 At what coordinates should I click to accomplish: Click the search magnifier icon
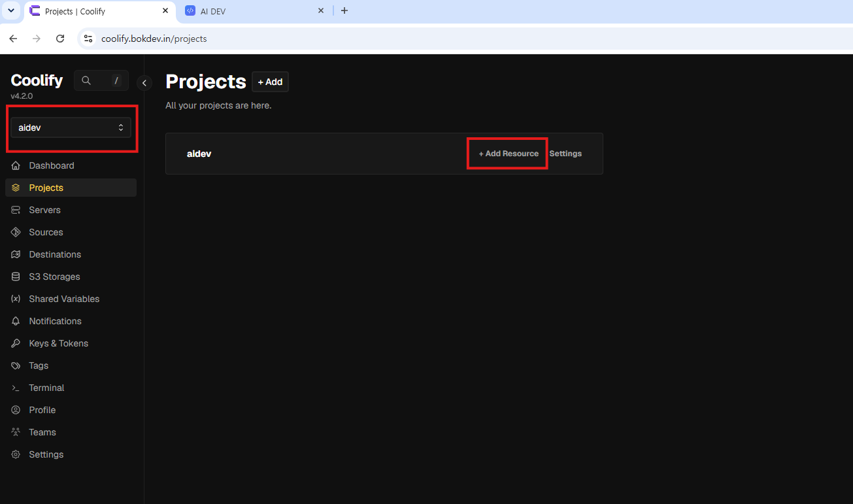pyautogui.click(x=86, y=80)
